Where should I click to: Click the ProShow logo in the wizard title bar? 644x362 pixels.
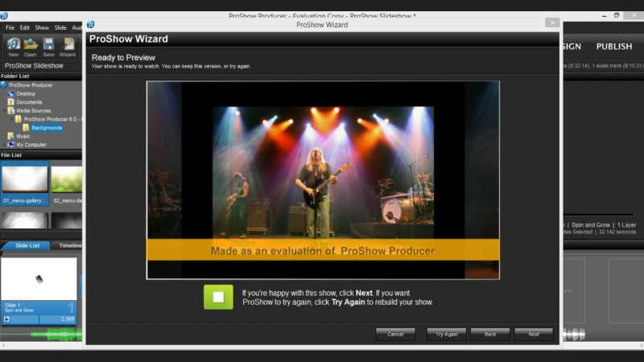click(91, 25)
